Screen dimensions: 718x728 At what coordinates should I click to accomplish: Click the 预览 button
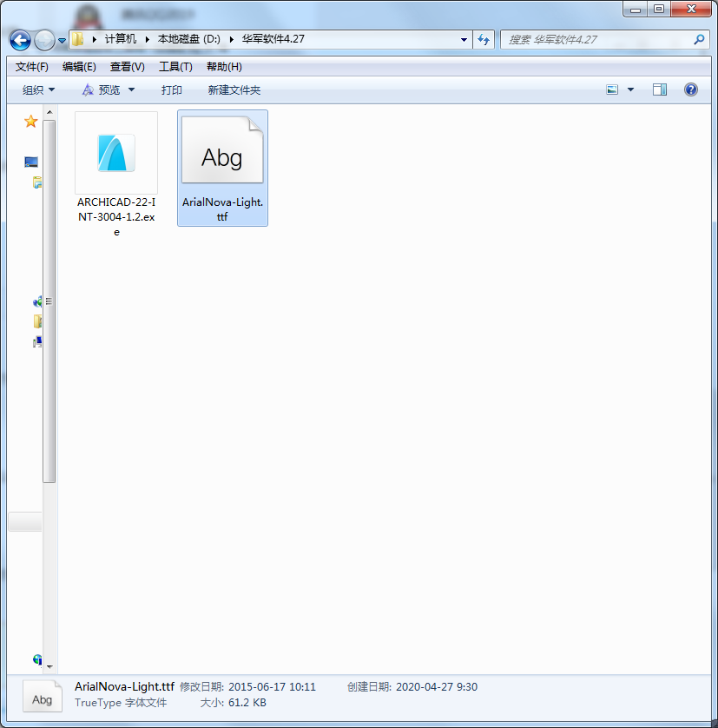click(102, 89)
